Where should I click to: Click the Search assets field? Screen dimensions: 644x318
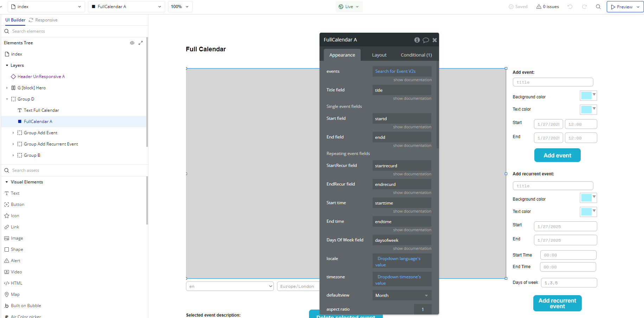pyautogui.click(x=74, y=170)
